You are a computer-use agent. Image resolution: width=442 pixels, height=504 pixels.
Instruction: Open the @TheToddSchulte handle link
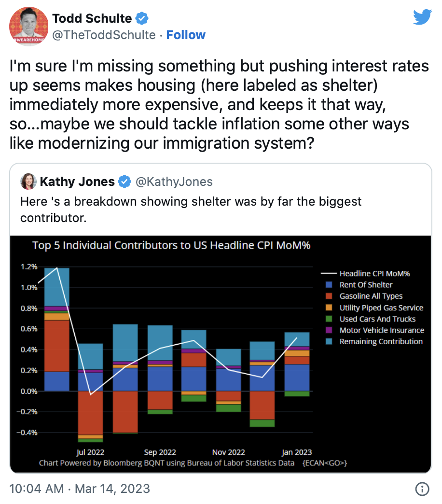point(104,35)
